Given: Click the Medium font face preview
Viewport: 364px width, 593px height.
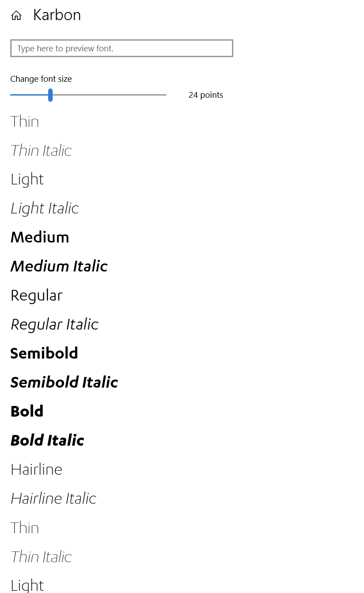Looking at the screenshot, I should click(40, 237).
